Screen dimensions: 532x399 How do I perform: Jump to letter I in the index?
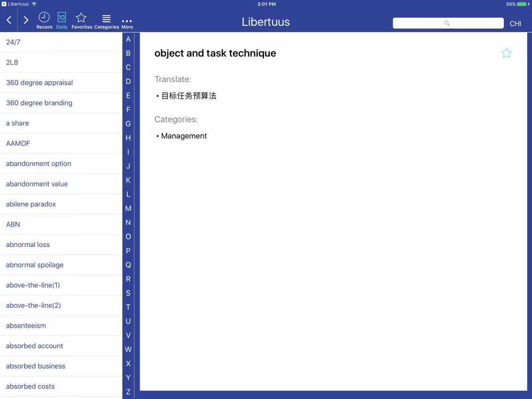128,152
